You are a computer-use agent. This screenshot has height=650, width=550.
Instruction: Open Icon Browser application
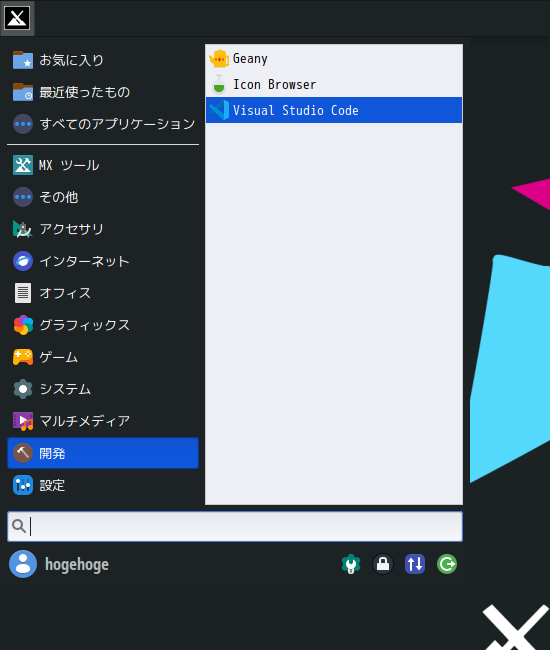[x=334, y=85]
